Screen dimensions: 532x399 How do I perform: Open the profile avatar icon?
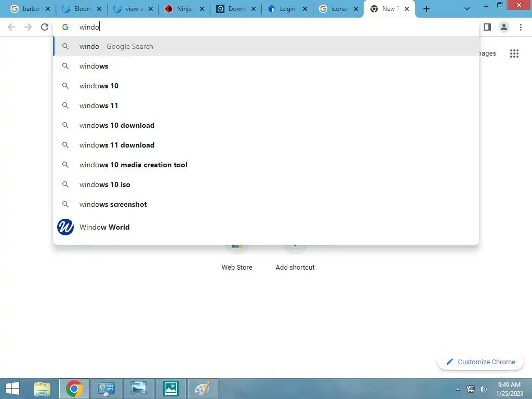point(504,27)
